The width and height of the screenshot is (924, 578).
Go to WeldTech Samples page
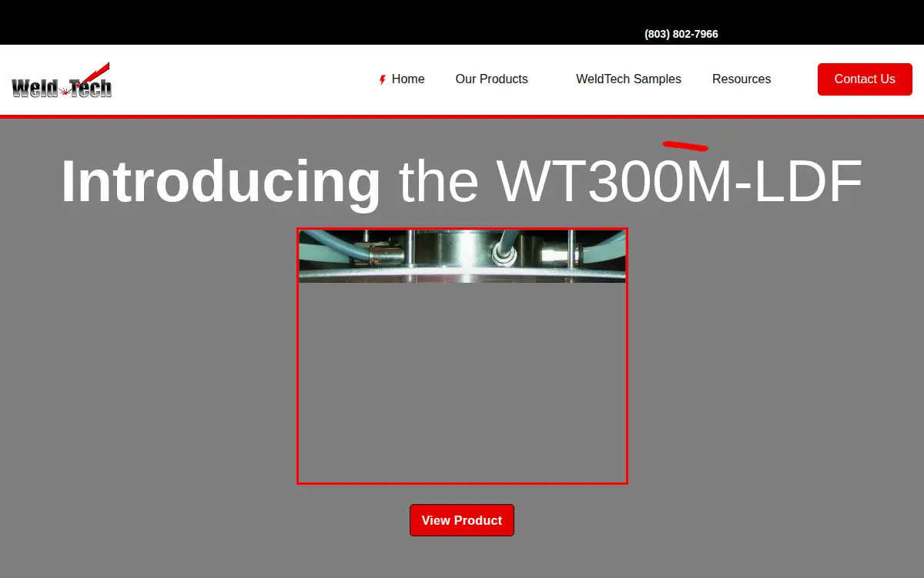628,79
